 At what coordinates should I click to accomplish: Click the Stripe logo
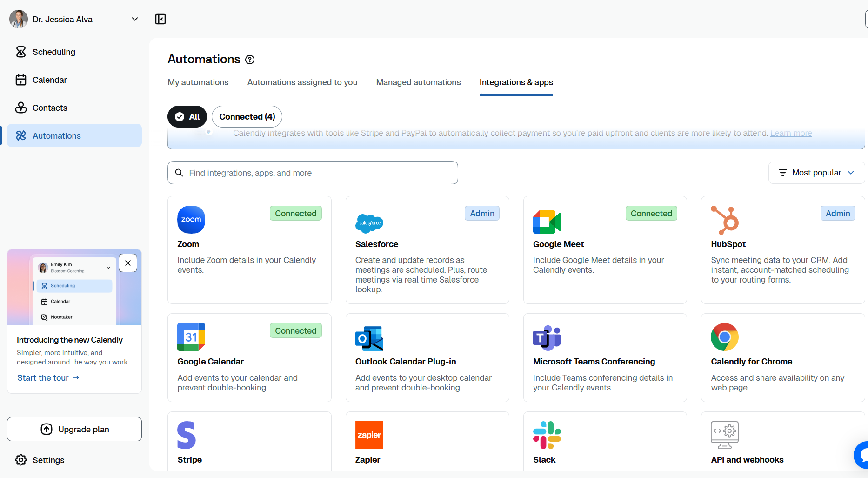187,435
